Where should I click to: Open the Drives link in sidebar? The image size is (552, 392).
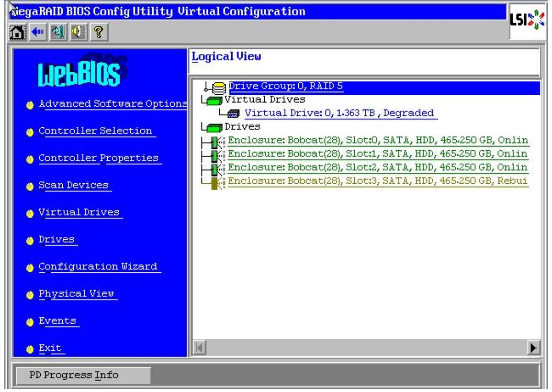[56, 239]
